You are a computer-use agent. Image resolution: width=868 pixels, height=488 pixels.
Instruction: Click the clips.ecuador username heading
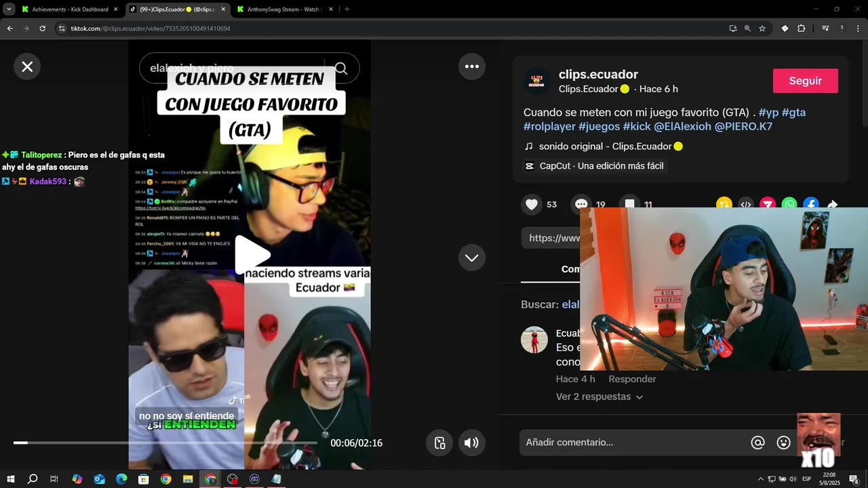pyautogui.click(x=598, y=75)
